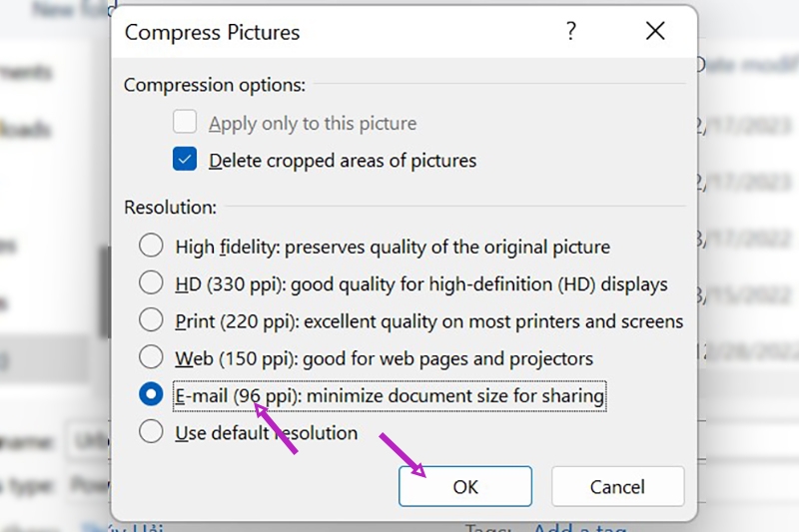Select High fidelity resolution option
This screenshot has height=532, width=799.
[151, 246]
